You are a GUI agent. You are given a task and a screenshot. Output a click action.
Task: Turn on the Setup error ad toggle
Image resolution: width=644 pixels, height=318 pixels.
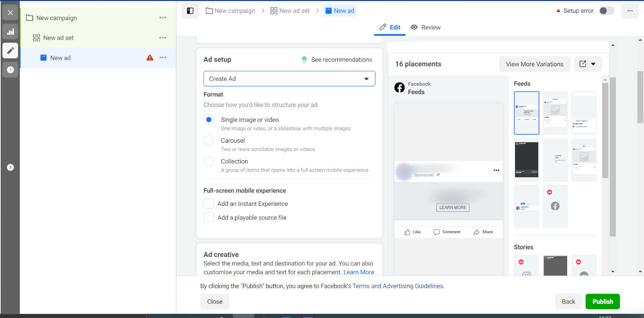click(607, 11)
